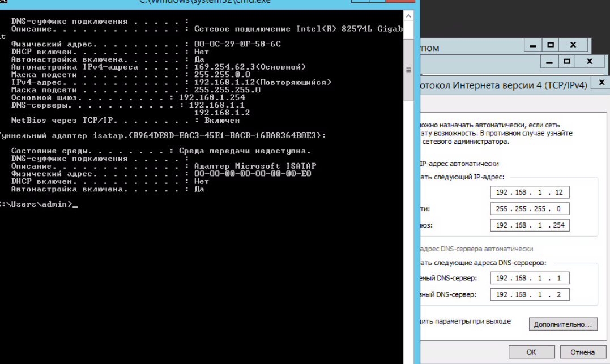This screenshot has width=610, height=364.
Task: Click '169.254.62.3(Основной)' in cmd output
Action: (250, 67)
